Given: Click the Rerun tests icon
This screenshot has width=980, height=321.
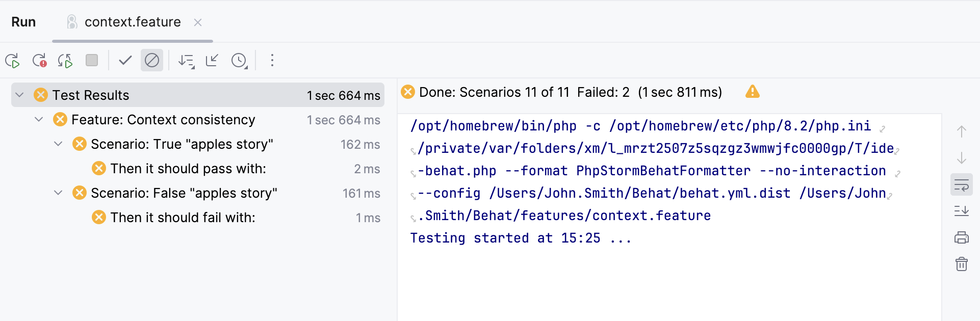Looking at the screenshot, I should point(13,61).
